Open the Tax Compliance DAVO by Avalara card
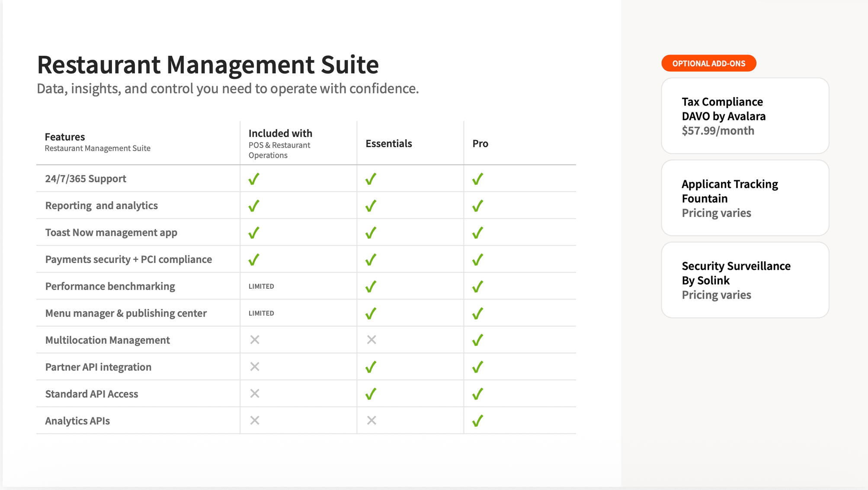868x490 pixels. pos(745,116)
